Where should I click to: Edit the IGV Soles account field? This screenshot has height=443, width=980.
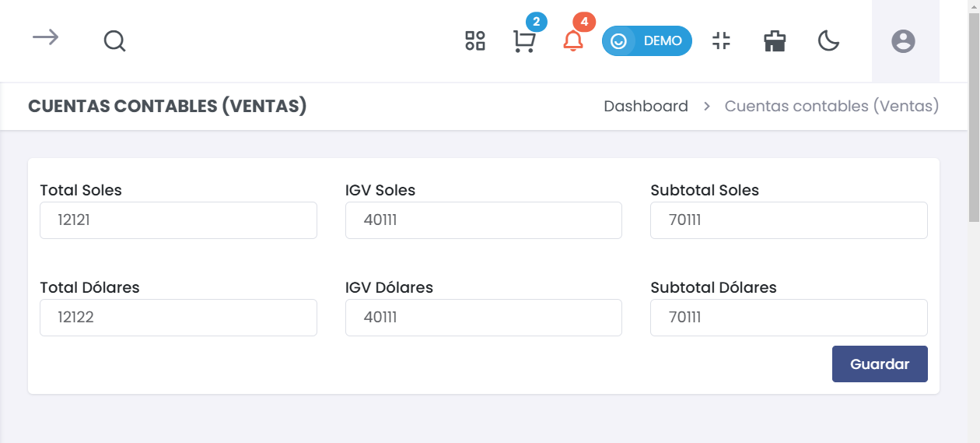pos(484,220)
